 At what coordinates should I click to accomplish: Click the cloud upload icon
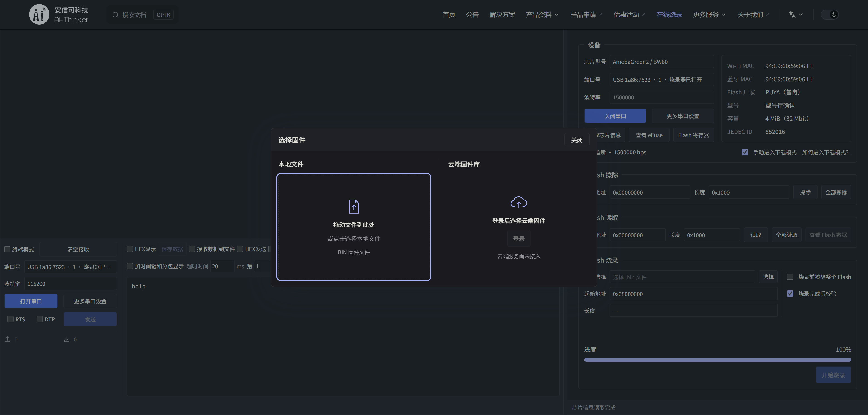(519, 202)
